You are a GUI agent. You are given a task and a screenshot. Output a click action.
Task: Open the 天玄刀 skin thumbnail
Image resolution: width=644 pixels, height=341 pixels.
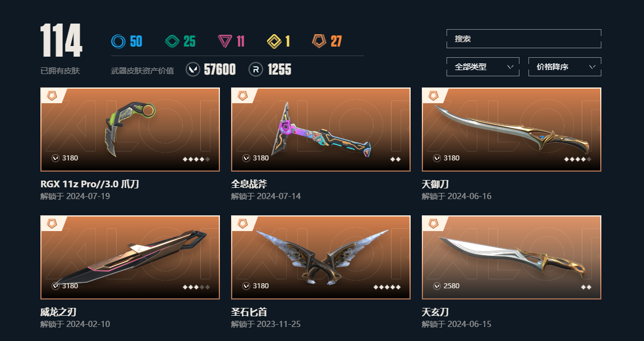512,257
